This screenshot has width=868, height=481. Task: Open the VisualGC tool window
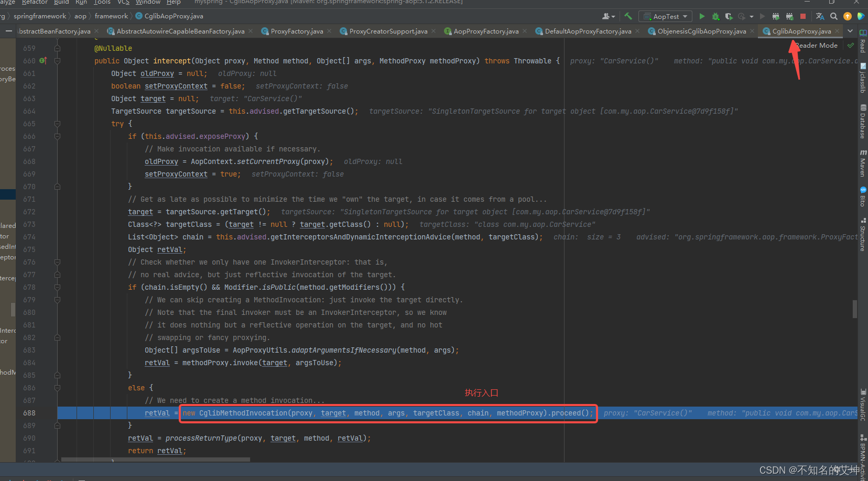pos(863,405)
